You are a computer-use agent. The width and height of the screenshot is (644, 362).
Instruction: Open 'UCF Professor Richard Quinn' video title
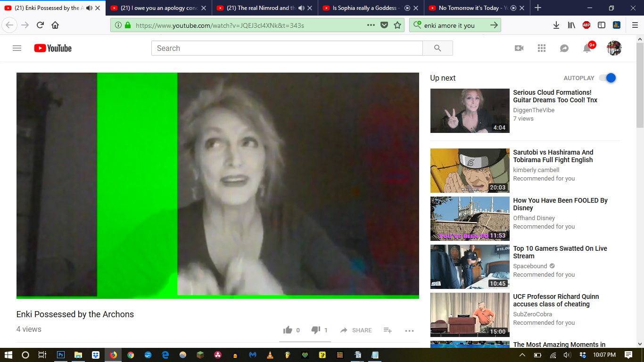click(556, 300)
